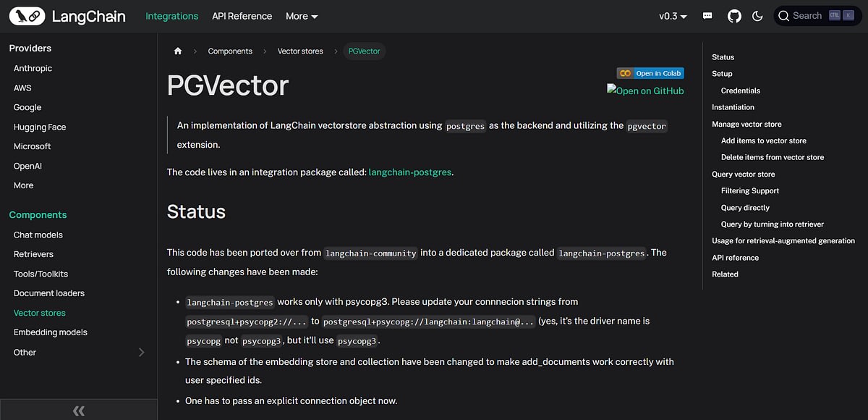
Task: Click PGVector breadcrumb pill
Action: (364, 51)
